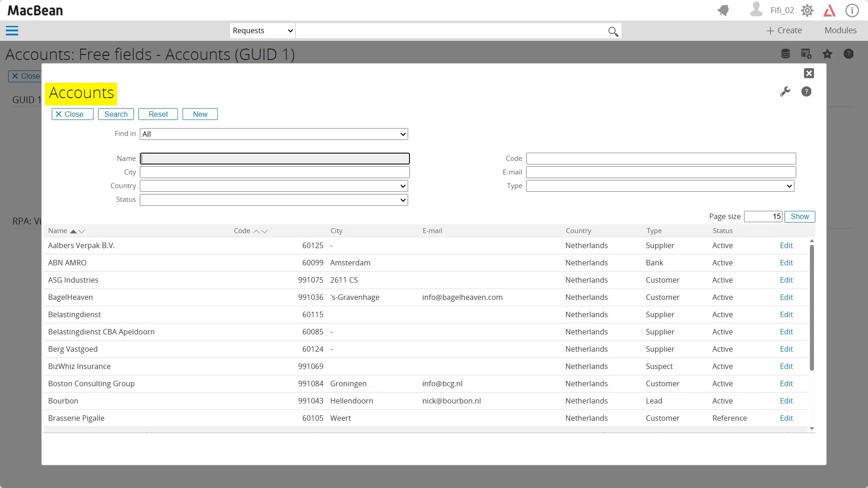Screen dimensions: 868x488
Task: Expand the Find in dropdown
Action: pyautogui.click(x=274, y=134)
